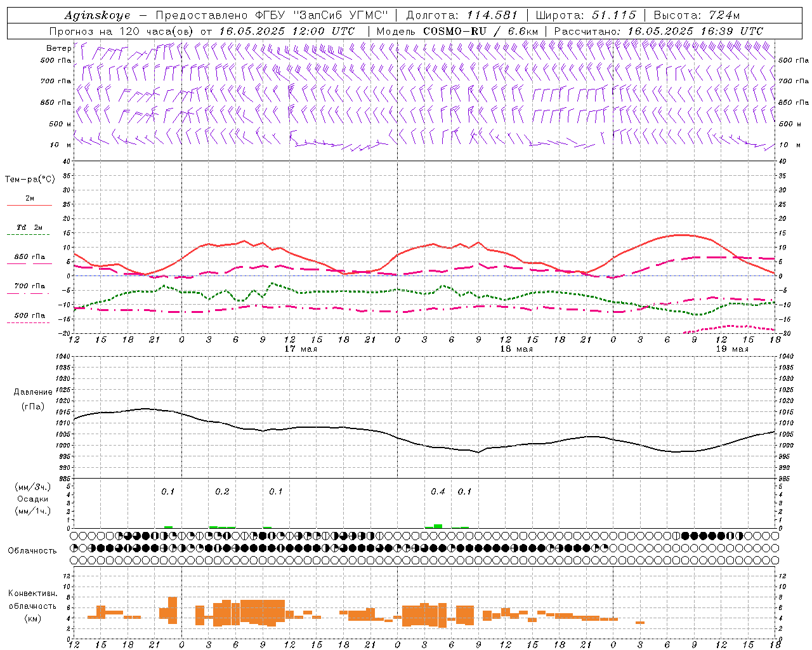Click the Прогноз на 120 часа(ов) text

(x=122, y=31)
